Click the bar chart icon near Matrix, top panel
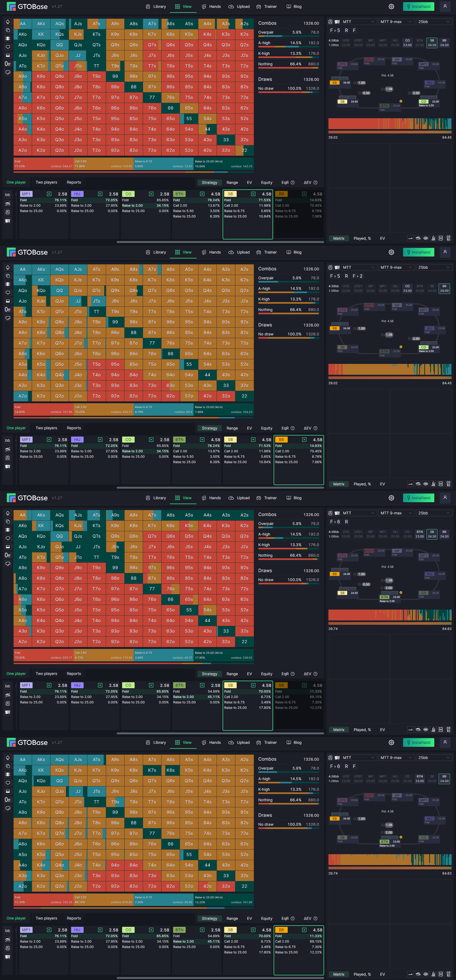The height and width of the screenshot is (980, 456). pos(433,239)
